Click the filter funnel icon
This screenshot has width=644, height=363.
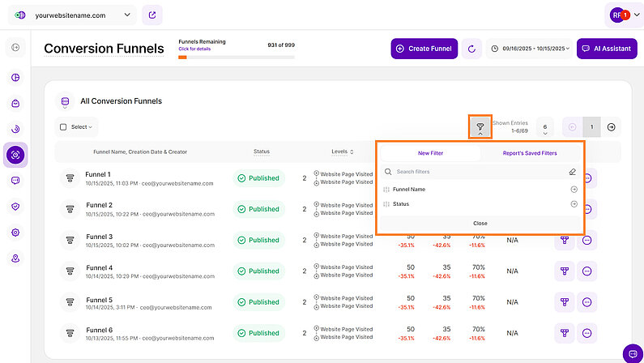point(480,126)
